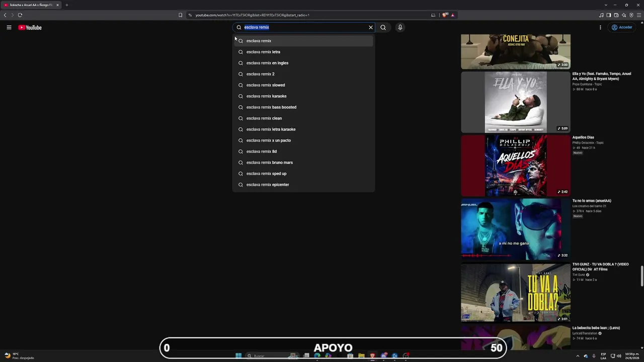Open the weather widget showing 16°C
This screenshot has height=362, width=644.
tap(19, 356)
